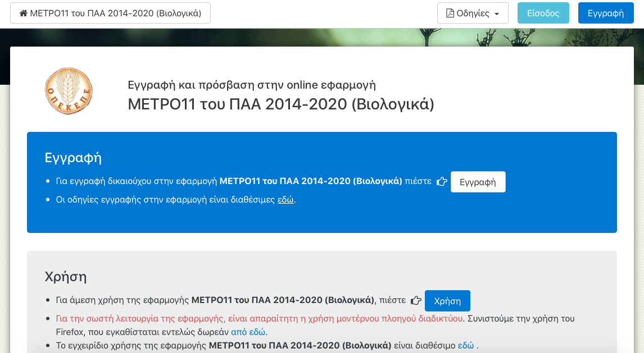Click pointing hand icon beside Χρήση button
This screenshot has width=644, height=353.
[416, 300]
